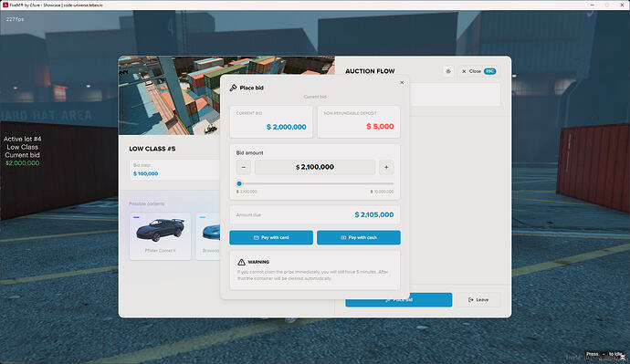The image size is (630, 364).
Task: Open auction settings gear icon
Action: point(448,71)
